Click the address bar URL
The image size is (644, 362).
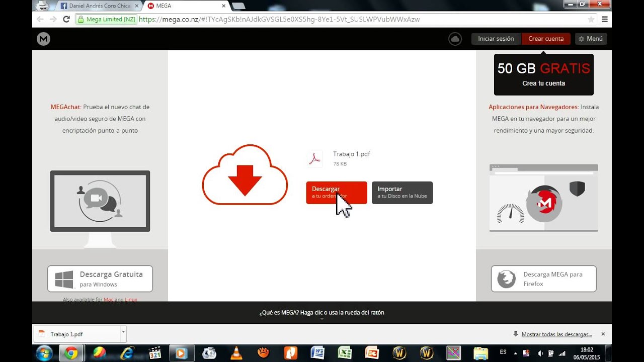pos(279,19)
